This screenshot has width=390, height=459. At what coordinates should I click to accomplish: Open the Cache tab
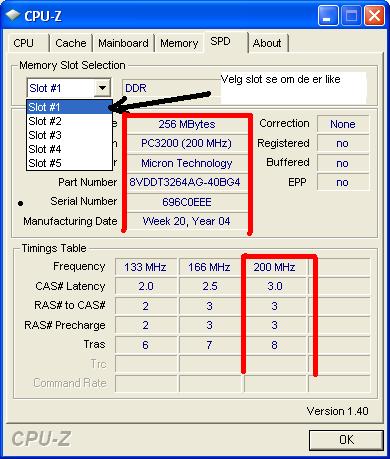click(x=71, y=43)
